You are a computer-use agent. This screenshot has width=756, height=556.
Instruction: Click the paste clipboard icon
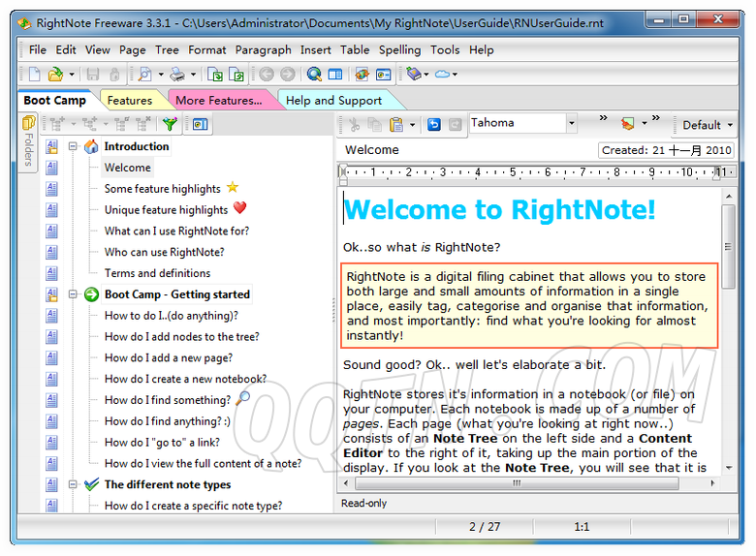396,124
